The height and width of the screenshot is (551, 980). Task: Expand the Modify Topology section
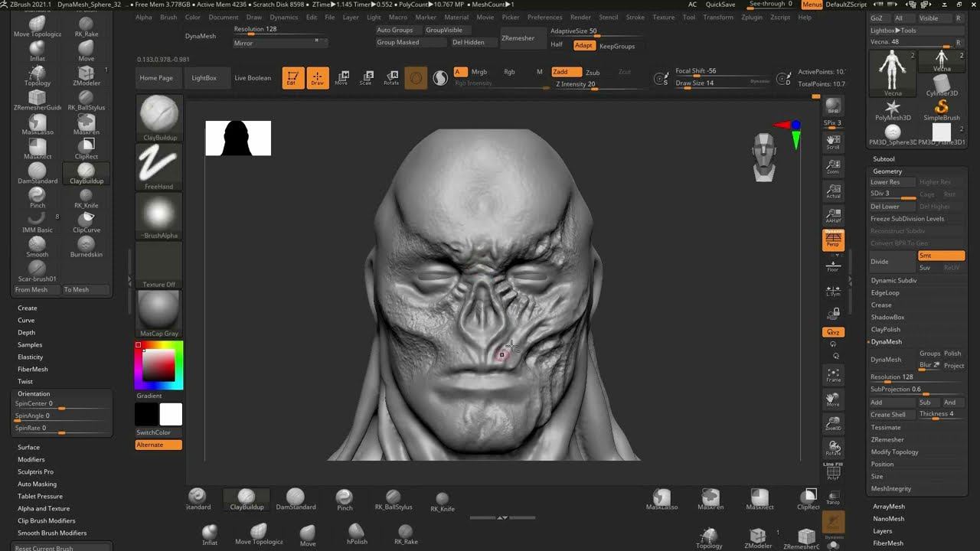point(894,452)
